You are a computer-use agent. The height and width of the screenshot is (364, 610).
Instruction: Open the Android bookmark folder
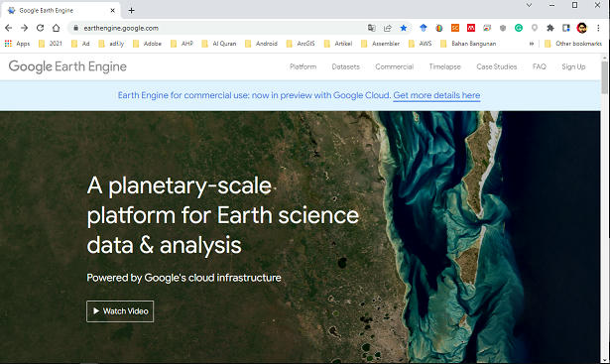coord(261,44)
